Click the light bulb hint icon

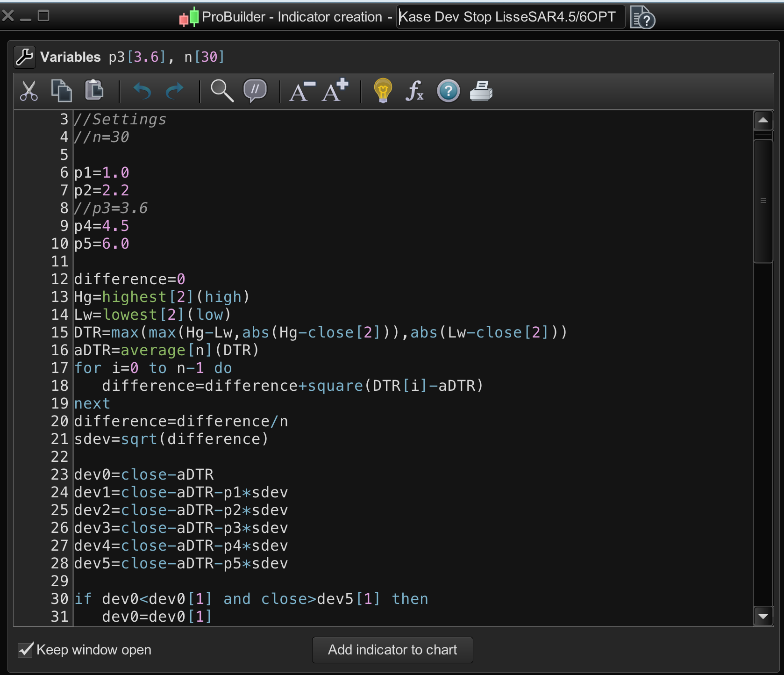point(383,91)
